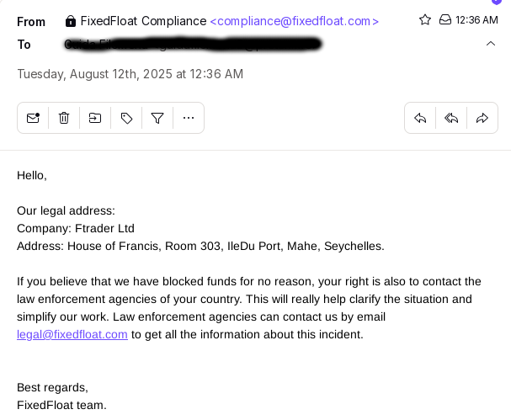Open the three-dots more actions menu
This screenshot has width=511, height=420.
coord(189,118)
